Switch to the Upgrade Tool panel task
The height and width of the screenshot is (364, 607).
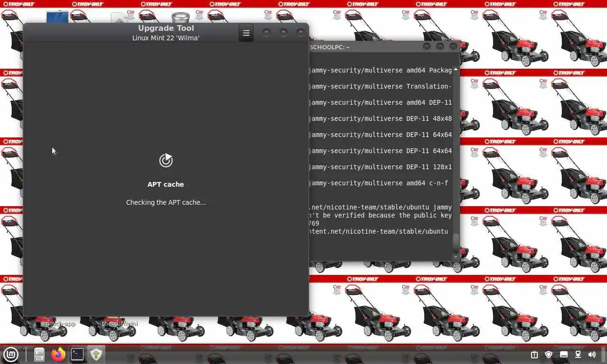click(96, 354)
